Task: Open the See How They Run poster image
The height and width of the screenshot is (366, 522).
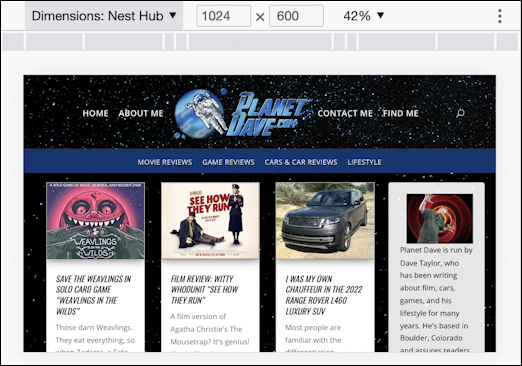Action: (x=210, y=220)
